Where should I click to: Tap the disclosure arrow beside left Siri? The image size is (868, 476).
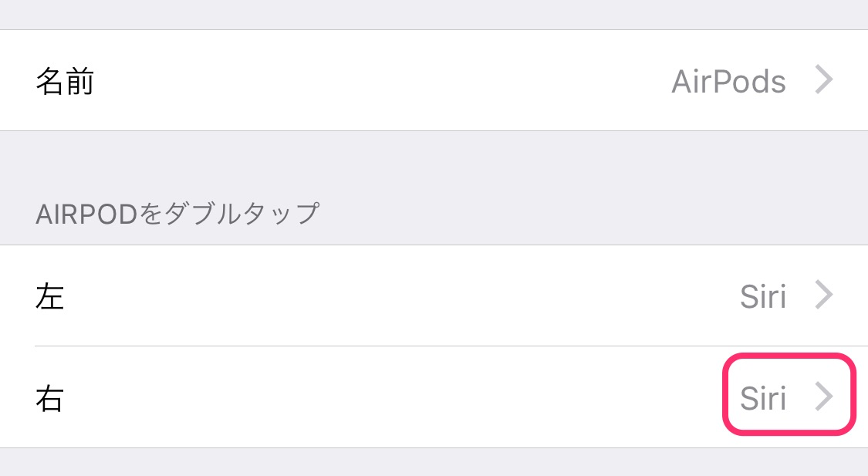tap(825, 295)
